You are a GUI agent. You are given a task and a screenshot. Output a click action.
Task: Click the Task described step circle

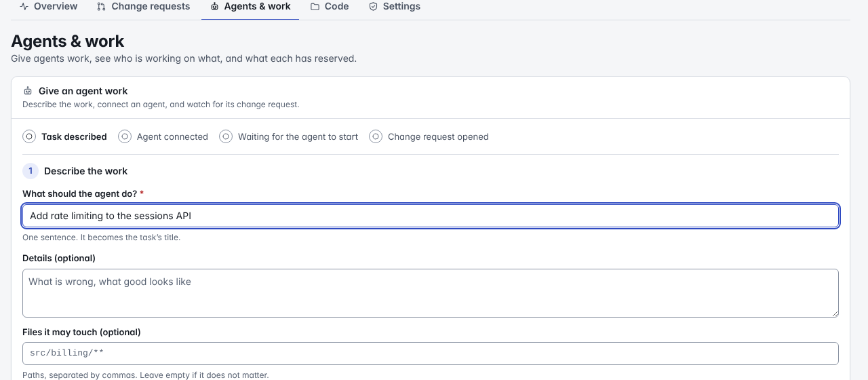click(29, 136)
